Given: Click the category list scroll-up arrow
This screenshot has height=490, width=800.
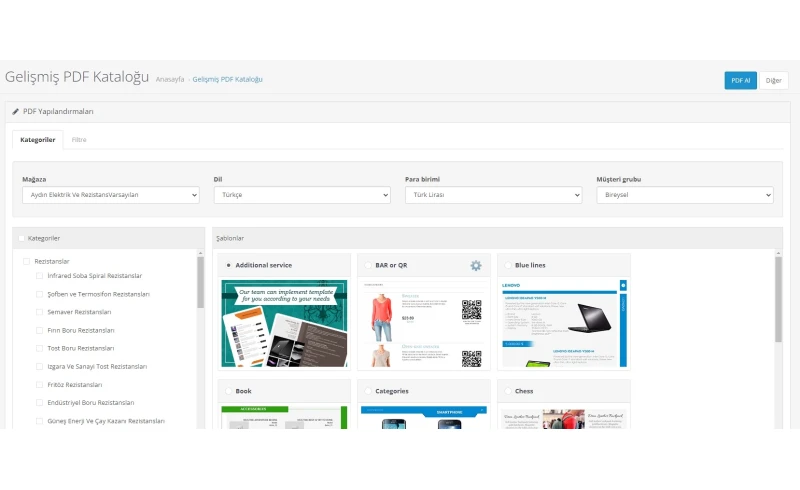Looking at the screenshot, I should click(201, 253).
